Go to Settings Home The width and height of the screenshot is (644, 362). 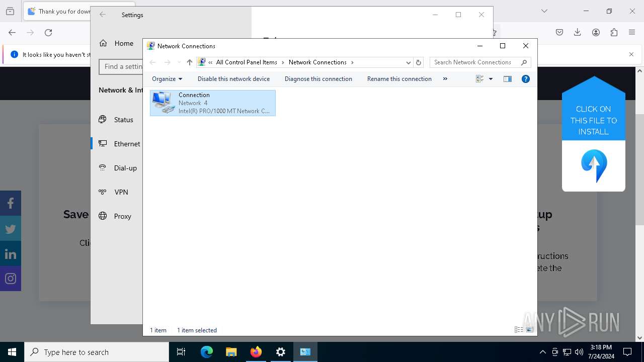coord(117,43)
